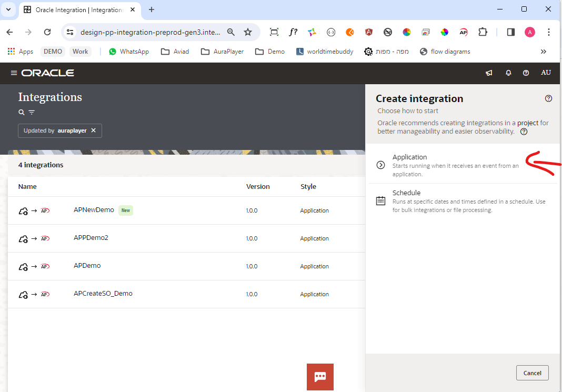This screenshot has height=392, width=562.
Task: Open help icon in Create integration panel
Action: point(548,98)
